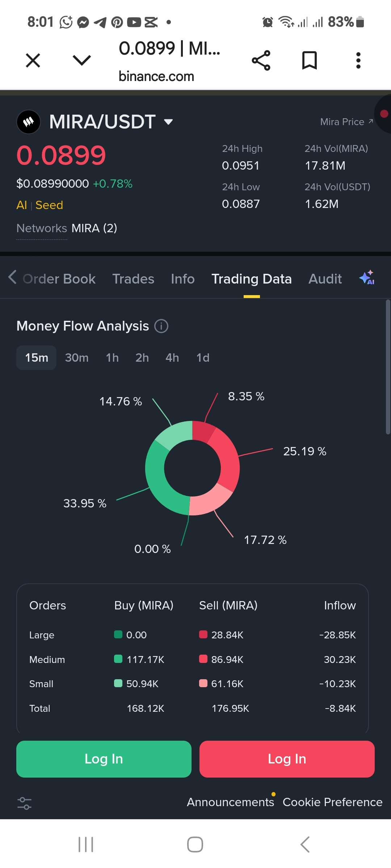Screen dimensions: 391x868
Task: Tap the share icon in browser bar
Action: (x=261, y=60)
